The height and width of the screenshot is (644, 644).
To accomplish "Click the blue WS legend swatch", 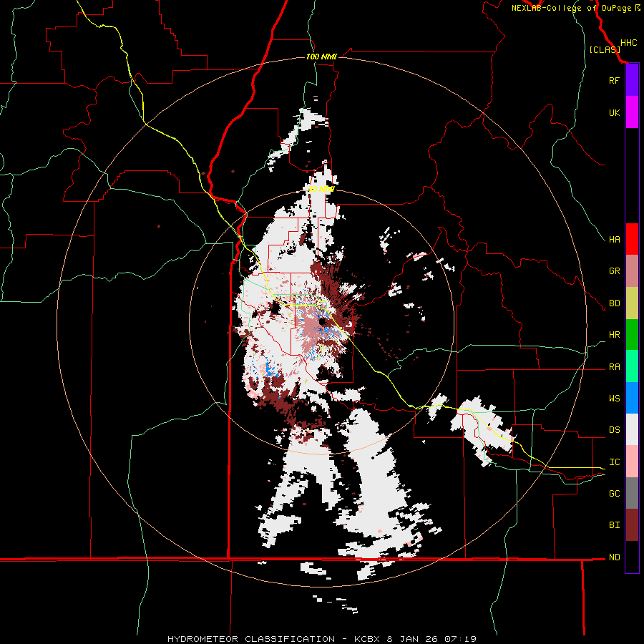I will click(632, 398).
